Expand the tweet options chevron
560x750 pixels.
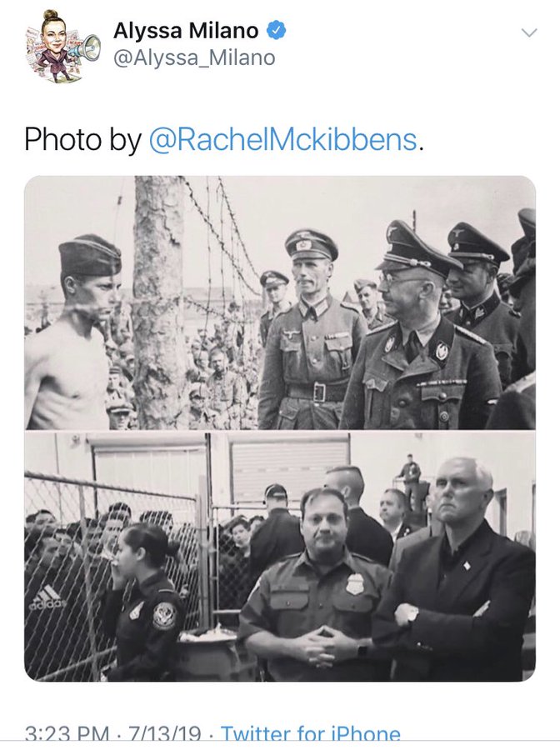tap(529, 32)
